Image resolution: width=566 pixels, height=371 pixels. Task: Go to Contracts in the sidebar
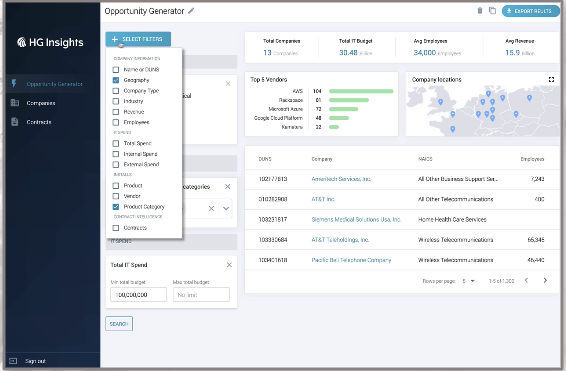(x=39, y=122)
